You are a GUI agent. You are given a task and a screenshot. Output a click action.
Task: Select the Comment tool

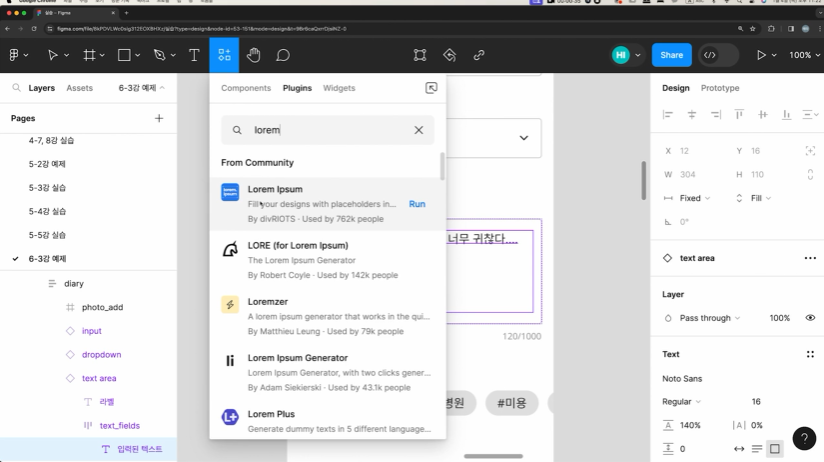283,55
